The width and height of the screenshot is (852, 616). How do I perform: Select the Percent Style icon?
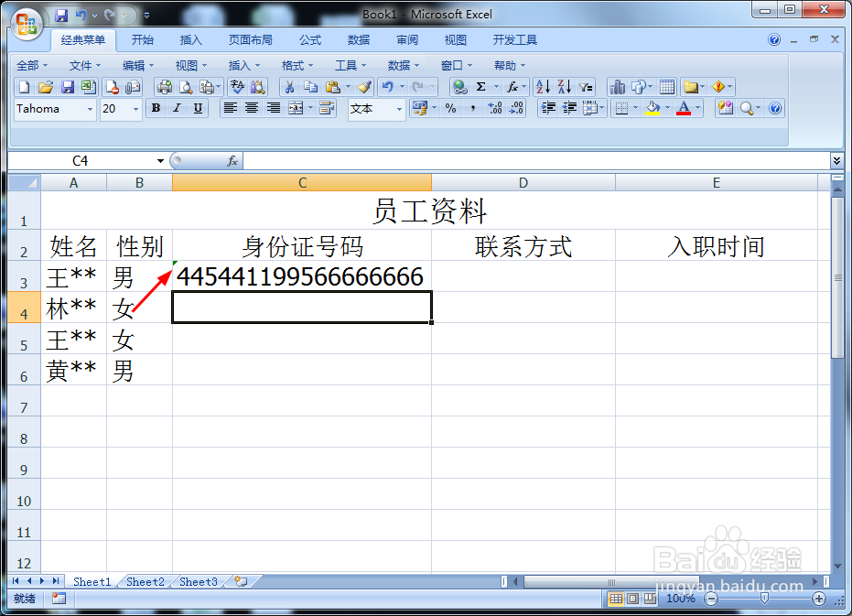(x=448, y=107)
